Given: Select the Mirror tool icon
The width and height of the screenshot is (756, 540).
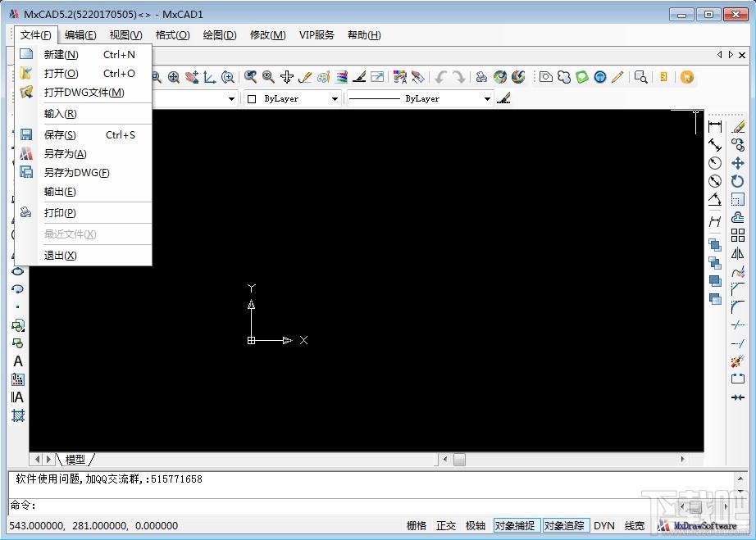Looking at the screenshot, I should tap(738, 253).
